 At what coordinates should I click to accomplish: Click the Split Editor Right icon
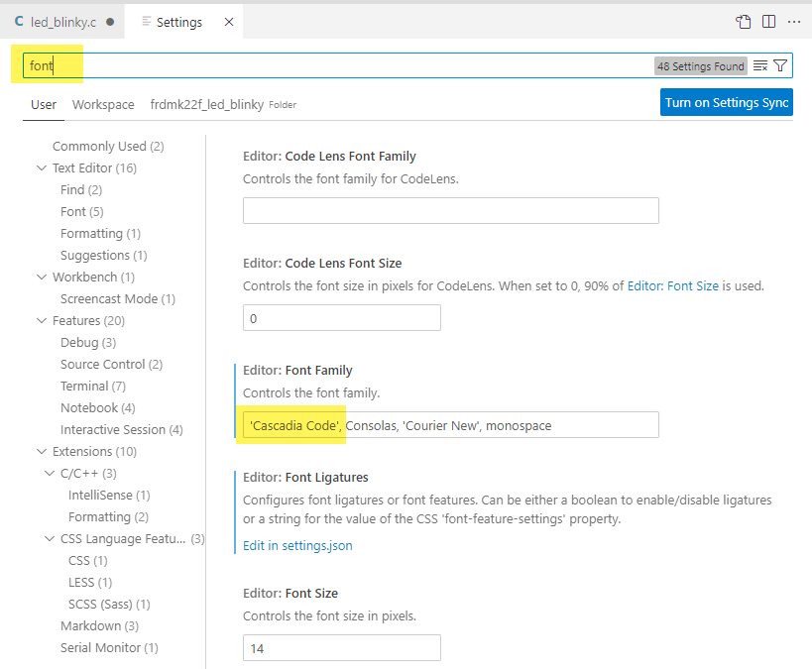(769, 22)
